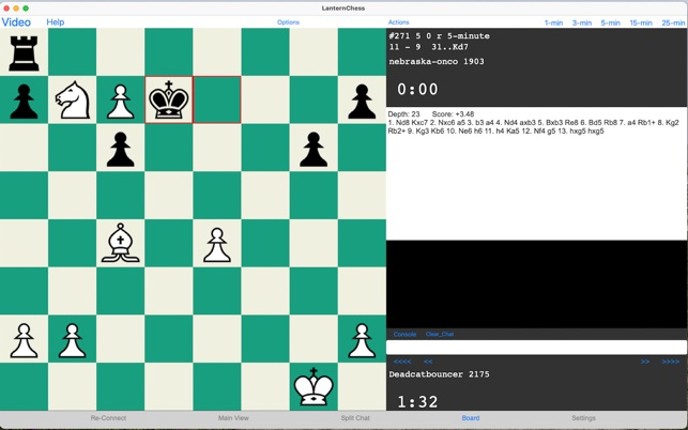The height and width of the screenshot is (430, 688).
Task: Click the Depth: 23 text
Action: [404, 114]
